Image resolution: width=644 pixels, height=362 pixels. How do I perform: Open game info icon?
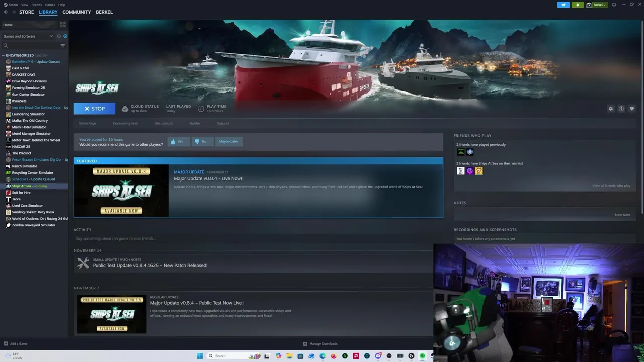point(621,109)
